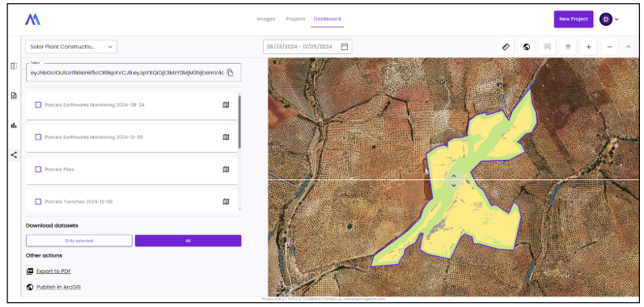Collapse the map toolbar with the up chevron
The image size is (644, 307).
point(628,47)
